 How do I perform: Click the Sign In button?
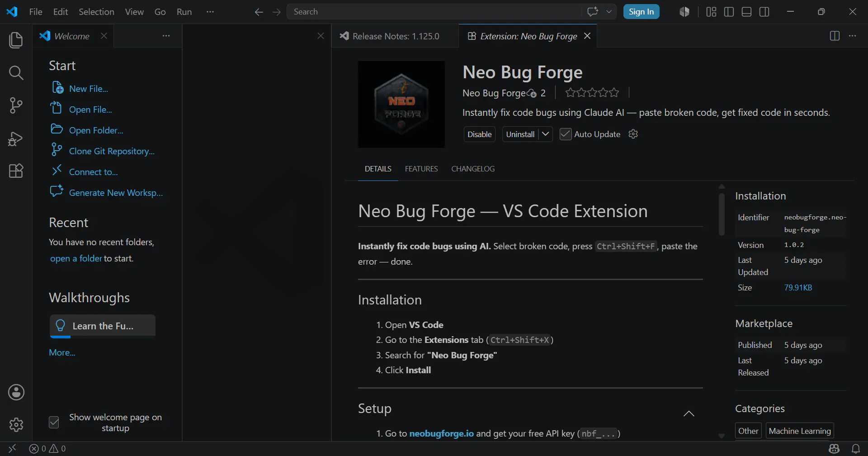coord(641,12)
